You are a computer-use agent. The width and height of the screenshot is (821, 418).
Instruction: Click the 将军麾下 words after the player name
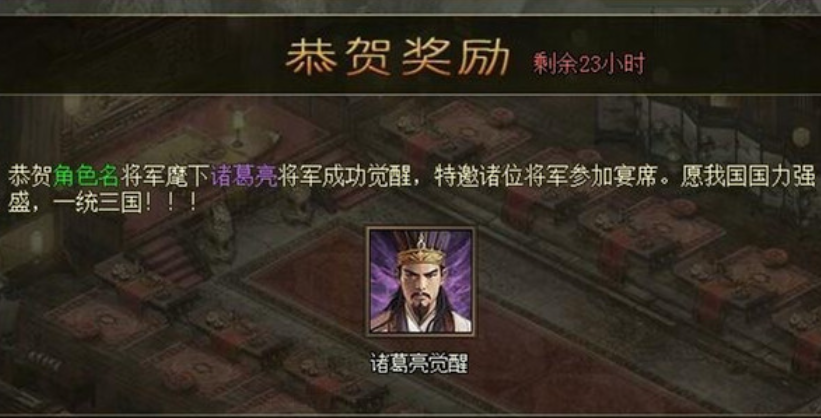[166, 177]
